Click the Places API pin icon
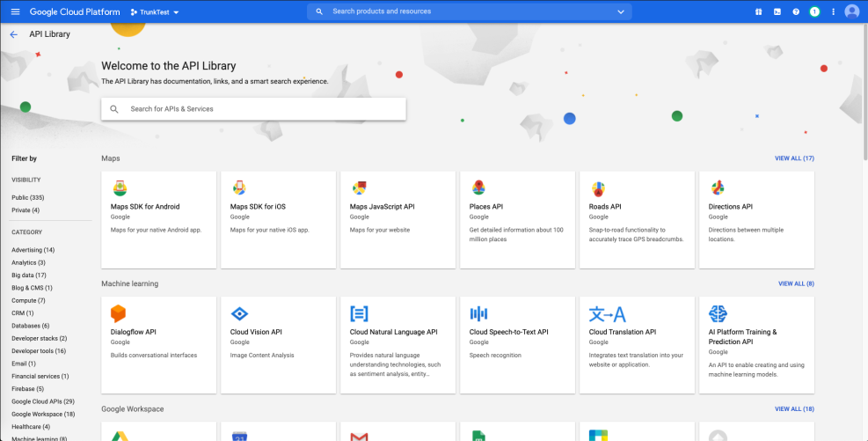 pos(478,187)
